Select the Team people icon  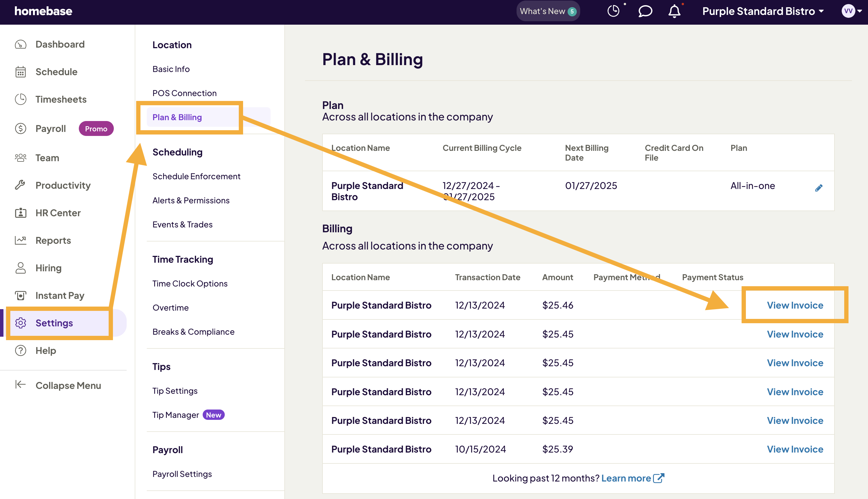(x=20, y=158)
